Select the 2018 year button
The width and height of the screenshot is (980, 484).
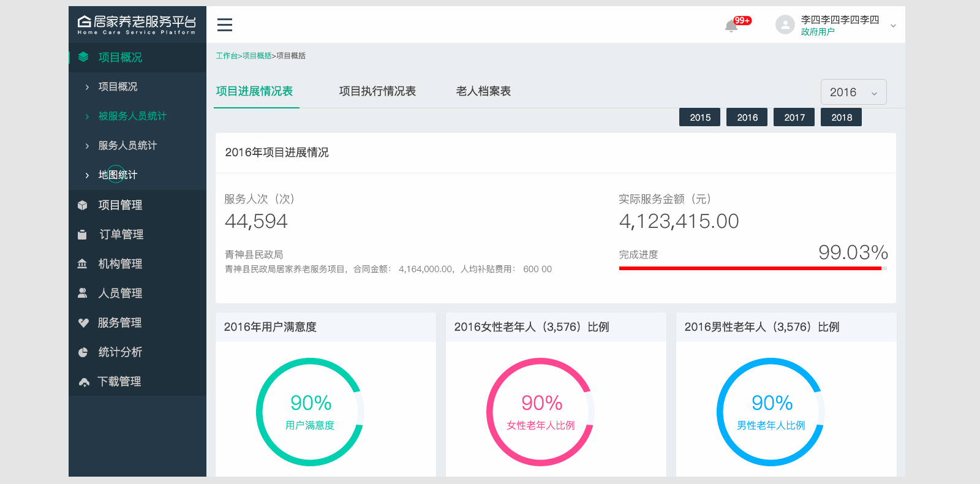click(x=842, y=117)
